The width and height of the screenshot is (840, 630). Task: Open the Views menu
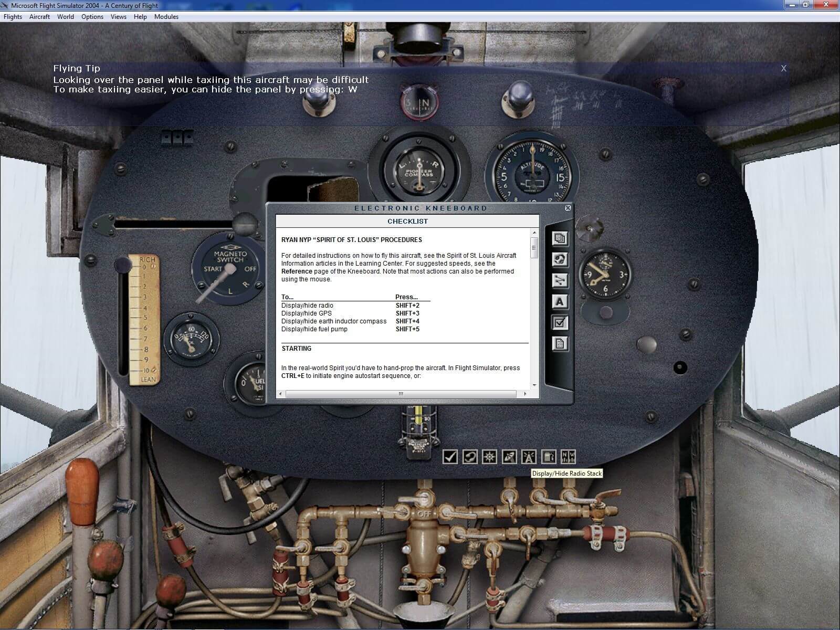(x=119, y=17)
